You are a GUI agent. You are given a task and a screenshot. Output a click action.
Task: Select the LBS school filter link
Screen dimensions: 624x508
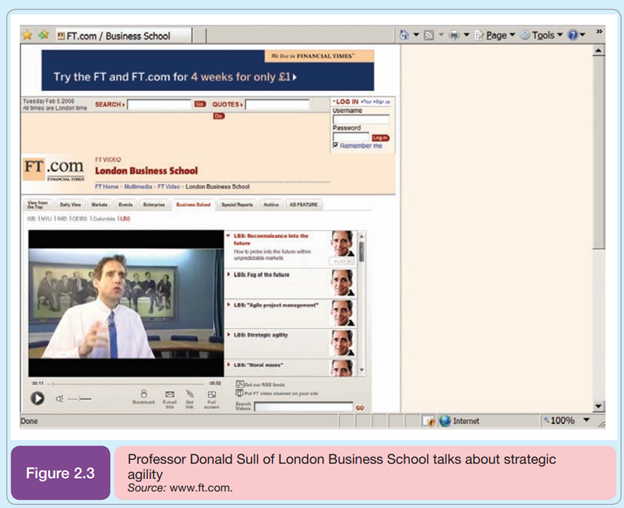[125, 218]
